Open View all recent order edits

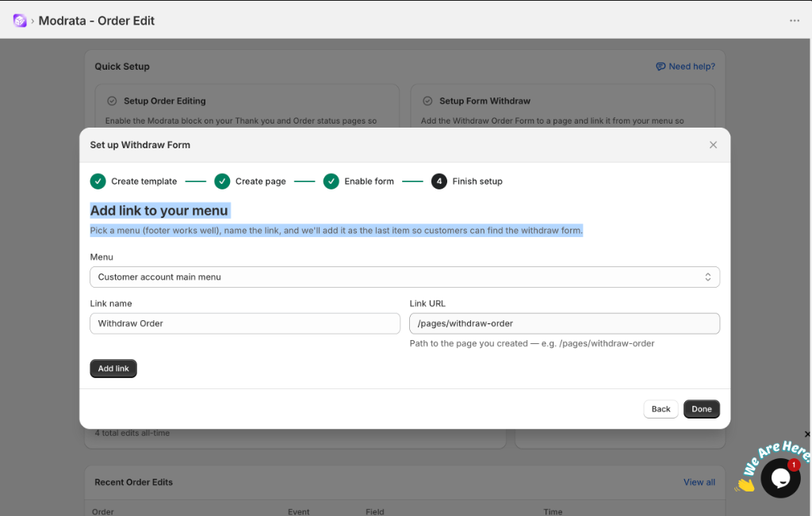point(699,482)
